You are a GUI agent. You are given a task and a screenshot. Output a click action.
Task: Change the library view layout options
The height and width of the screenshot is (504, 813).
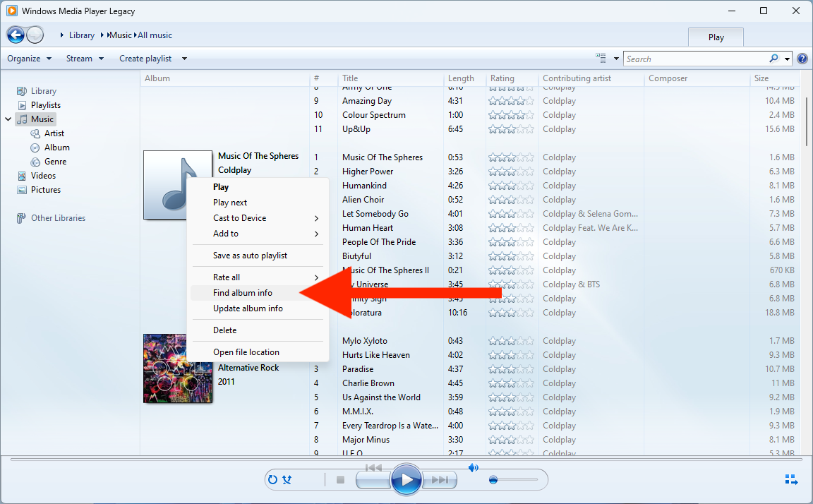click(602, 58)
